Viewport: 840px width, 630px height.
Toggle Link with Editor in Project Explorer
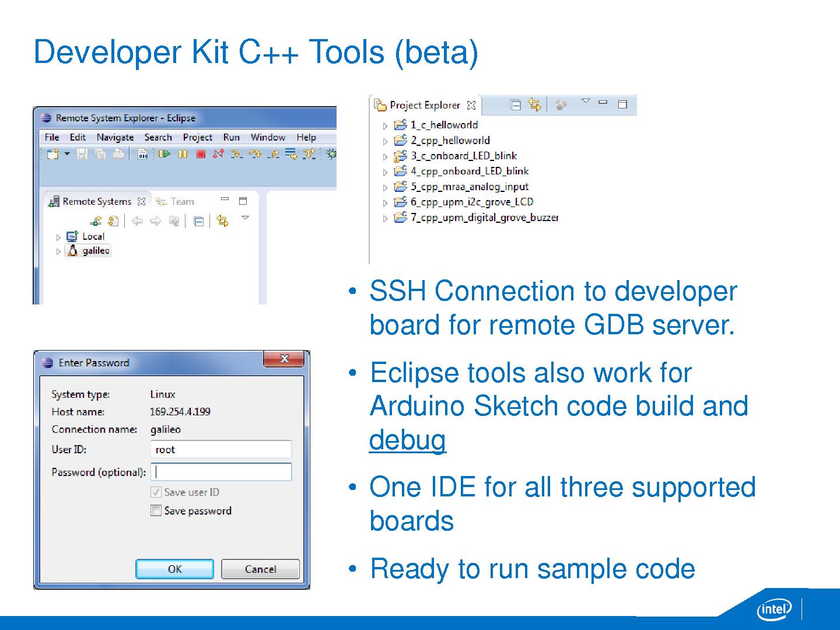534,104
